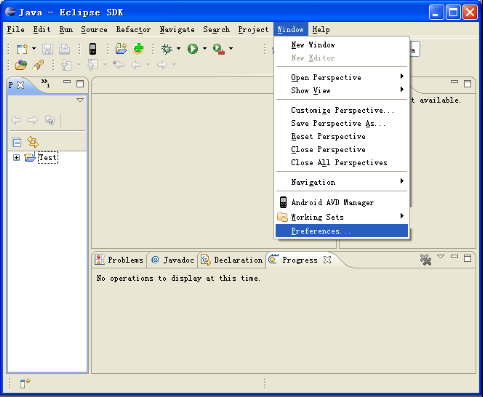Viewport: 483px width, 397px height.
Task: Open the Android AVD Manager toolbar icon
Action: point(92,49)
